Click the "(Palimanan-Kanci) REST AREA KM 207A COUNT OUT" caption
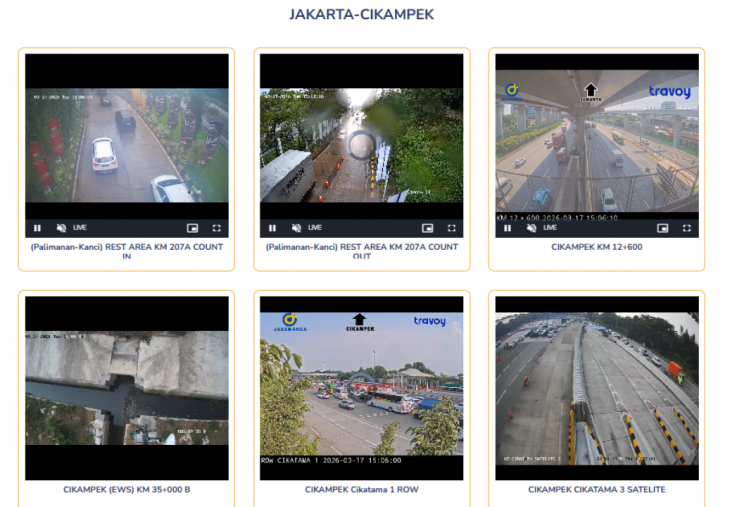750x507 pixels. [362, 251]
